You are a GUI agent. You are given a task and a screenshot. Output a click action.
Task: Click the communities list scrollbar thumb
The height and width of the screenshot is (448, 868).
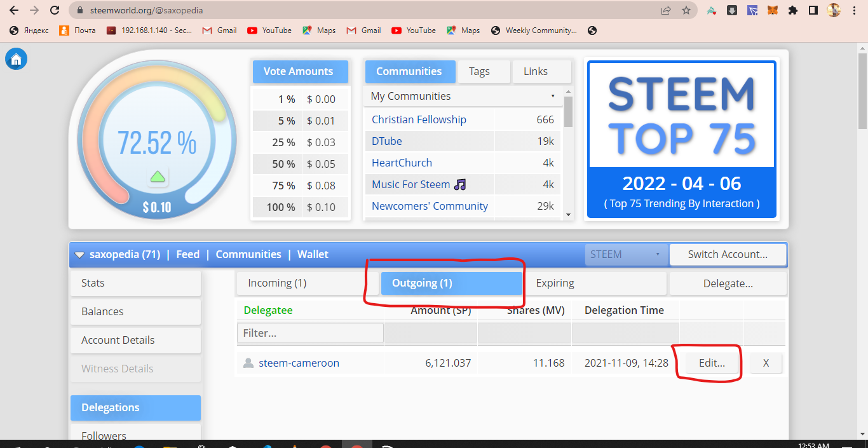tap(568, 112)
